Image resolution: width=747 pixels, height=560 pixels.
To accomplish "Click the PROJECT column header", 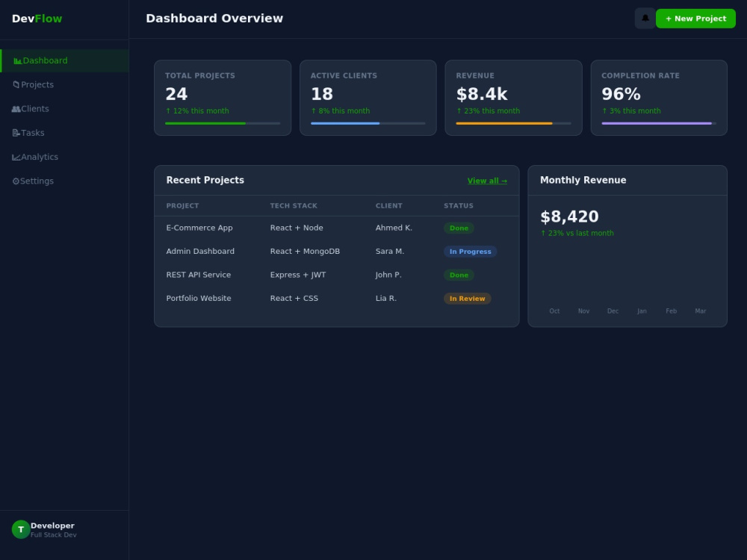I will [182, 206].
